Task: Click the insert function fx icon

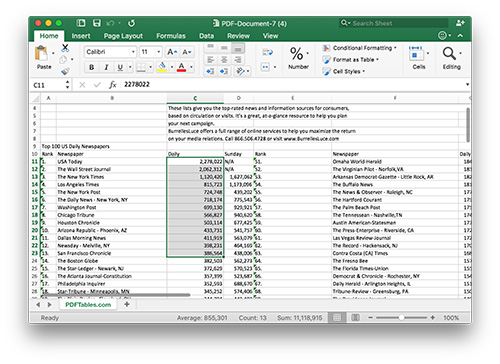Action: tap(113, 85)
